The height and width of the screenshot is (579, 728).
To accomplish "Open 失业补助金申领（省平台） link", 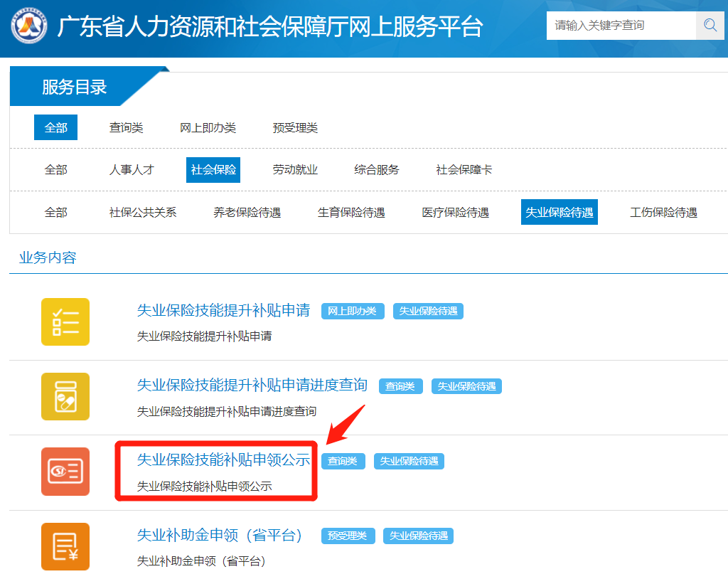I will pyautogui.click(x=220, y=536).
